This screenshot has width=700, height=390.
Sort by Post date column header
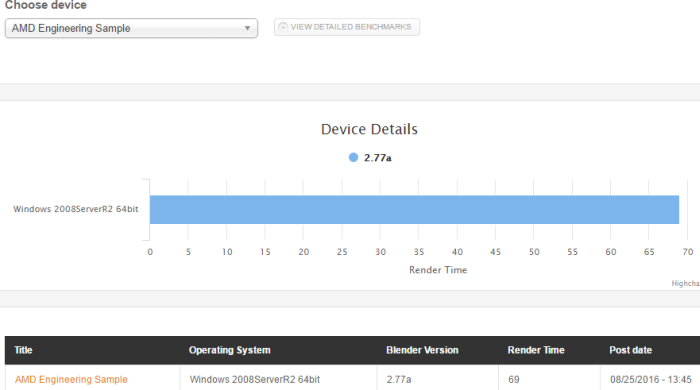tap(630, 350)
